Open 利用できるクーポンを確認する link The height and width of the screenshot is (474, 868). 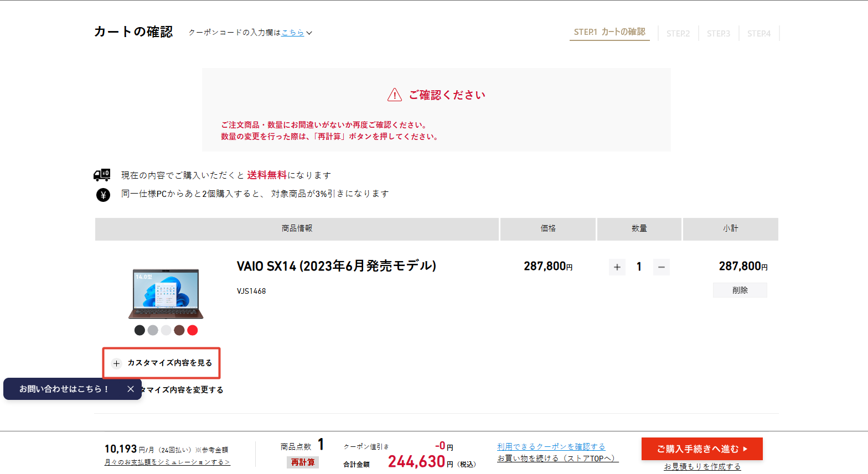pyautogui.click(x=551, y=446)
